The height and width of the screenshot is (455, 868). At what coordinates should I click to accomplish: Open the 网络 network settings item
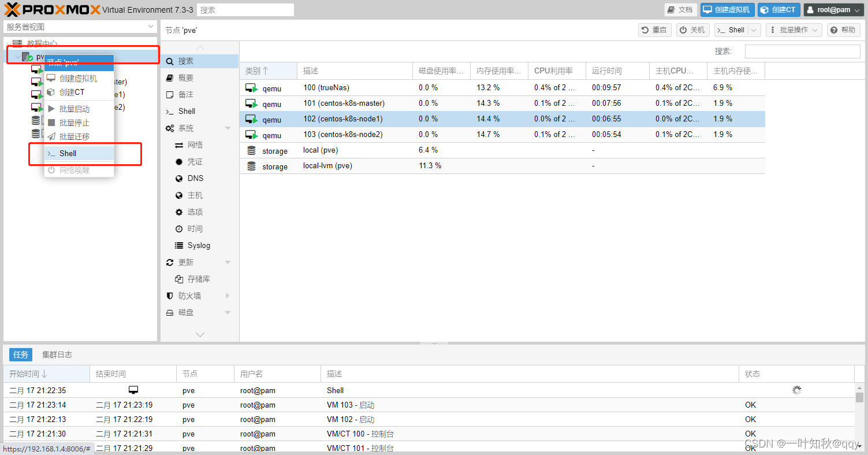tap(199, 145)
